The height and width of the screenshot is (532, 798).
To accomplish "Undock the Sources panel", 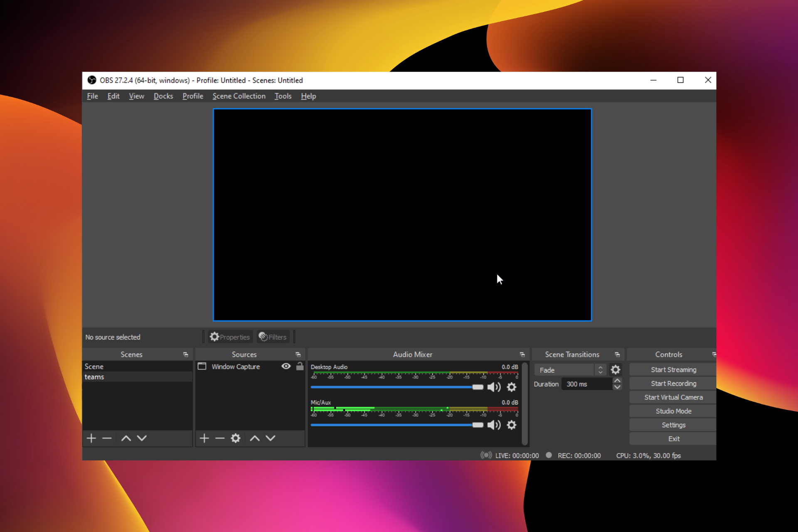I will pyautogui.click(x=298, y=355).
